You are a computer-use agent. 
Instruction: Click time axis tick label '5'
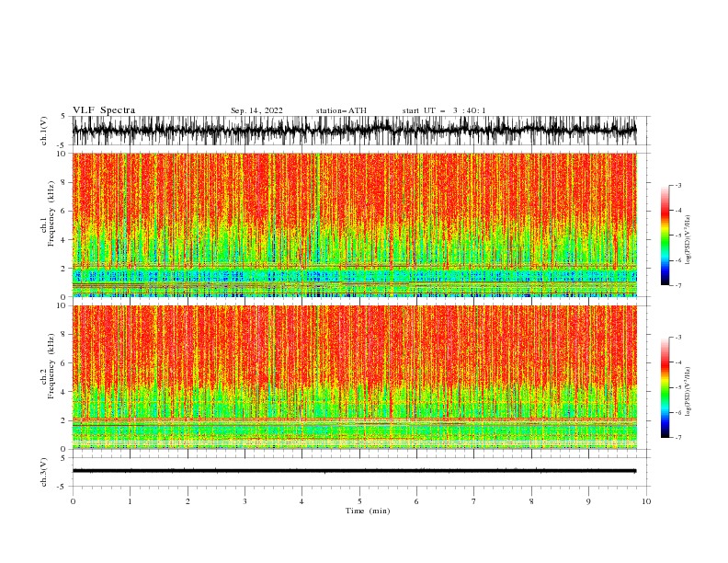(359, 501)
